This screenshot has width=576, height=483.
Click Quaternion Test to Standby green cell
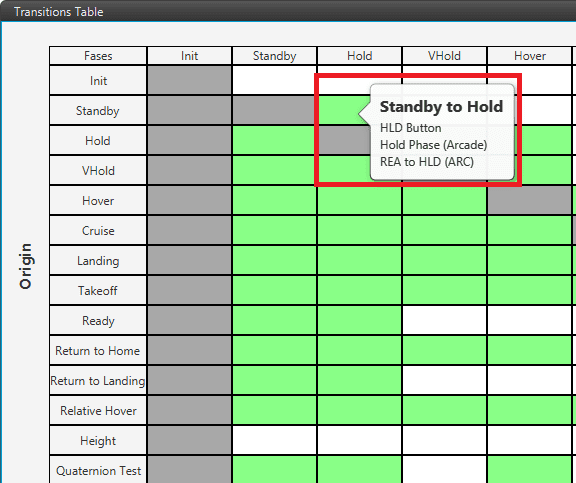pos(274,470)
